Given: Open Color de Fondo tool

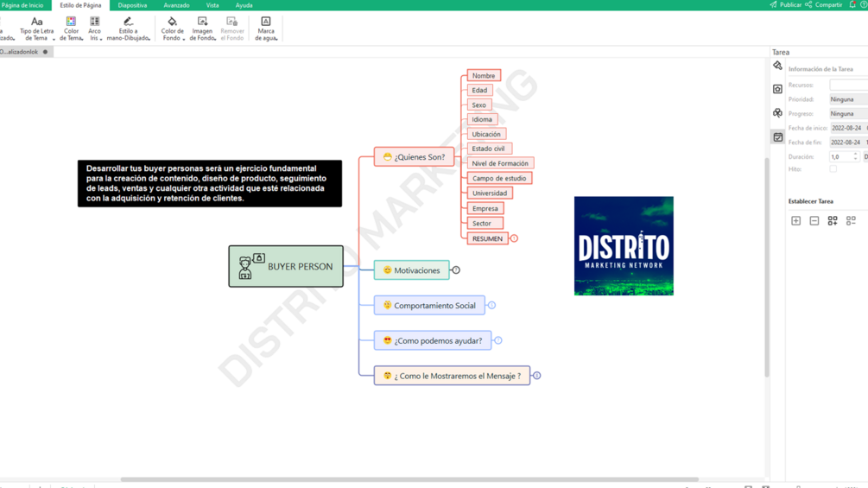Looking at the screenshot, I should coord(172,29).
